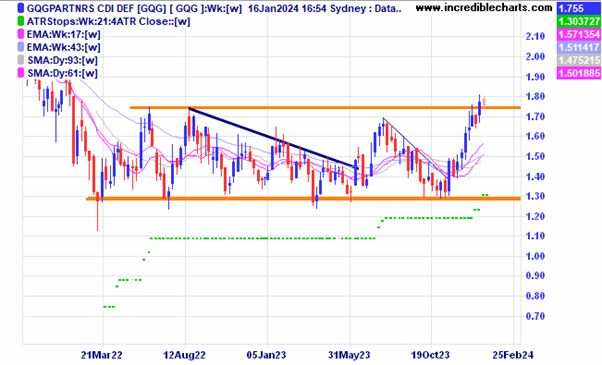Click the magenta EMA Wk:17 legend swatch
The height and width of the screenshot is (365, 602).
(x=21, y=34)
